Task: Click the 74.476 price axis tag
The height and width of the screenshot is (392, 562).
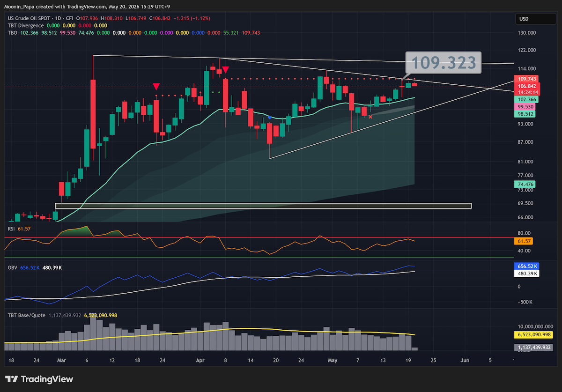Action: pos(526,185)
